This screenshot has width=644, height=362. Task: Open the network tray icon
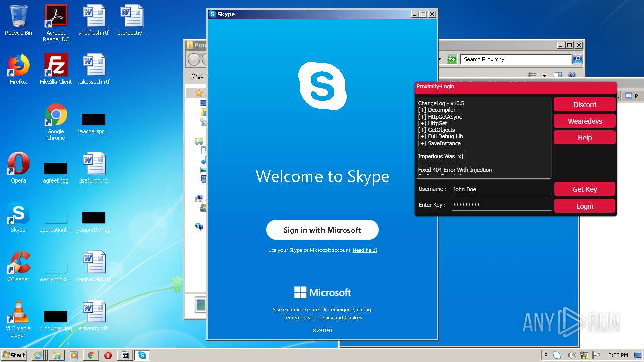click(x=584, y=355)
